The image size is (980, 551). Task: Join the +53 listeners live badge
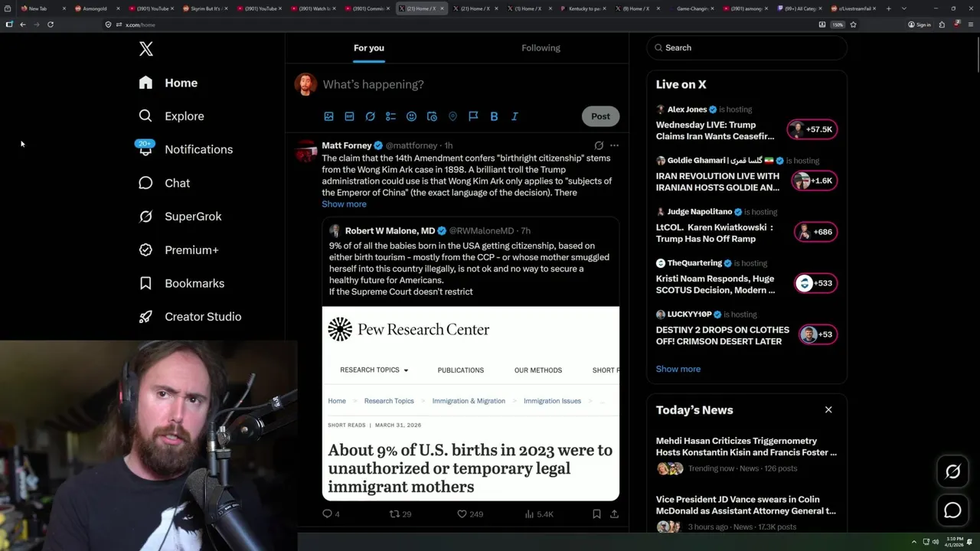click(x=818, y=334)
